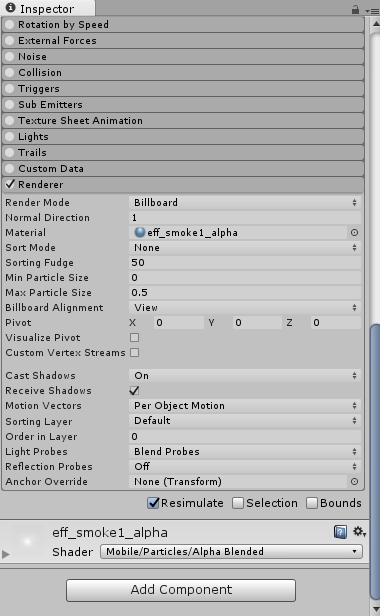
Task: Click the eff_smoke1_alpha material preview thumbnail
Action: [27, 541]
